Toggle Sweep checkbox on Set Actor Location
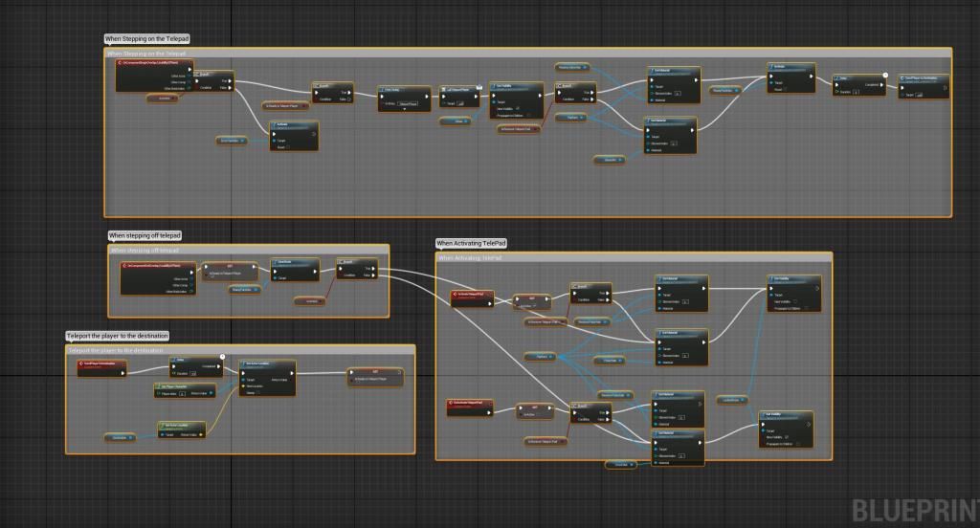 pyautogui.click(x=258, y=392)
